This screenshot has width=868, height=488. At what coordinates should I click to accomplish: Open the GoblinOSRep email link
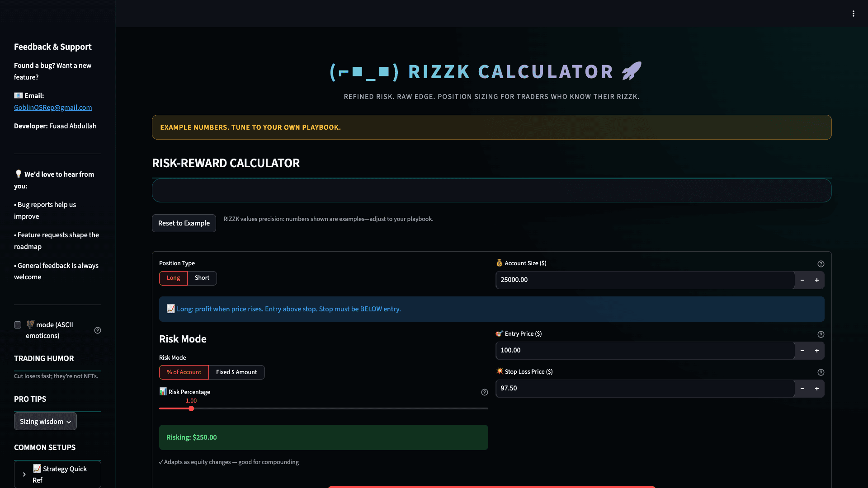tap(52, 108)
